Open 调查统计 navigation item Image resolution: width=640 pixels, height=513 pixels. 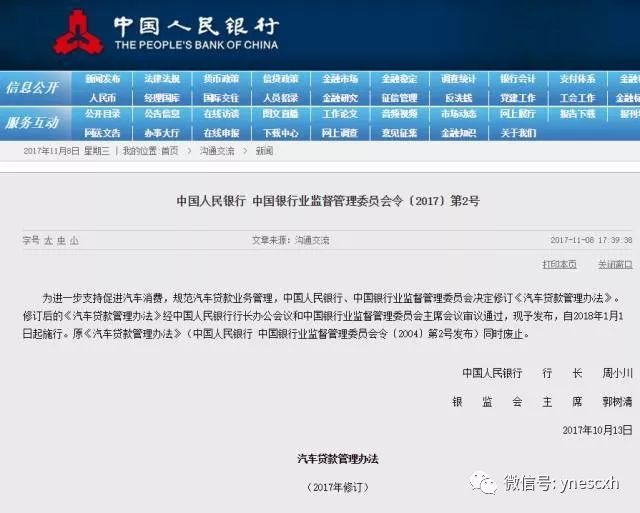459,79
